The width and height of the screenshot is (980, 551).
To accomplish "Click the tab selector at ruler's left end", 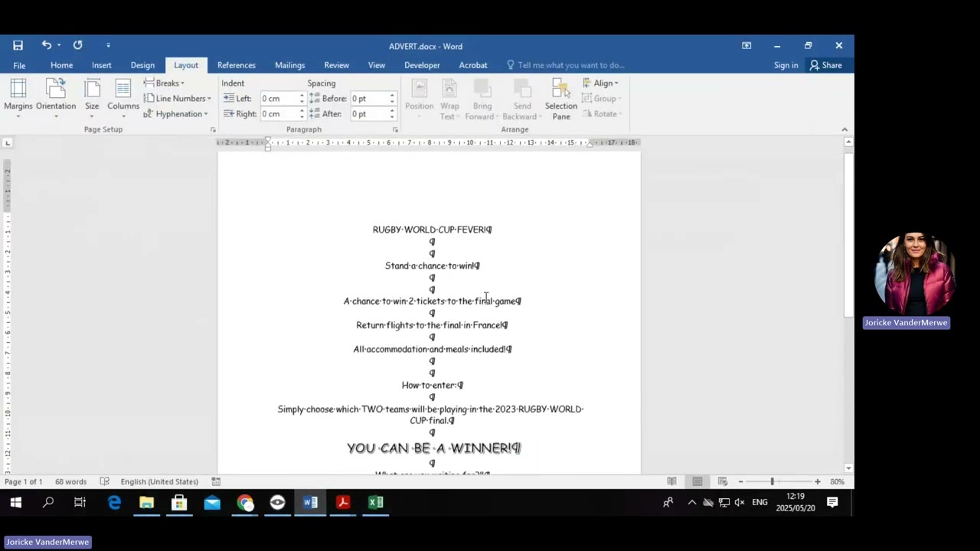I will pos(8,142).
